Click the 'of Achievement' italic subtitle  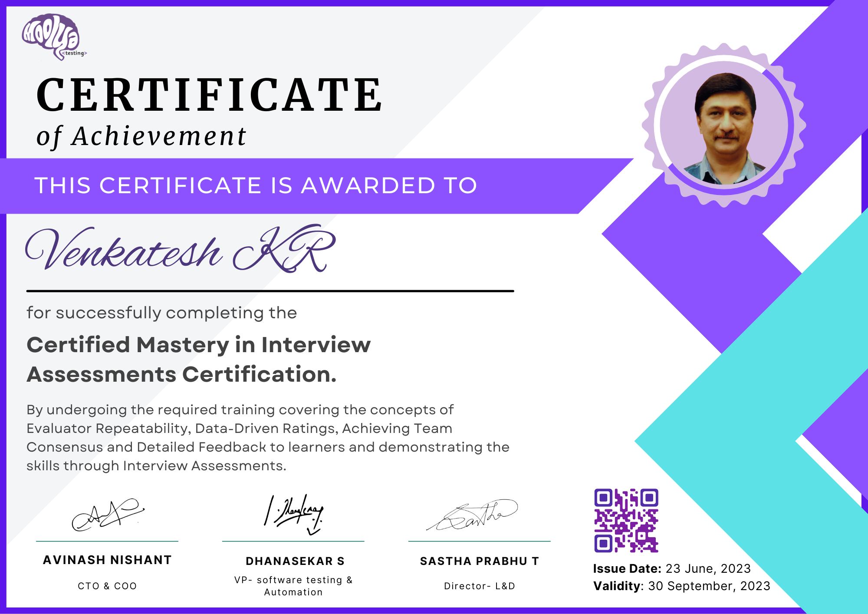(141, 136)
